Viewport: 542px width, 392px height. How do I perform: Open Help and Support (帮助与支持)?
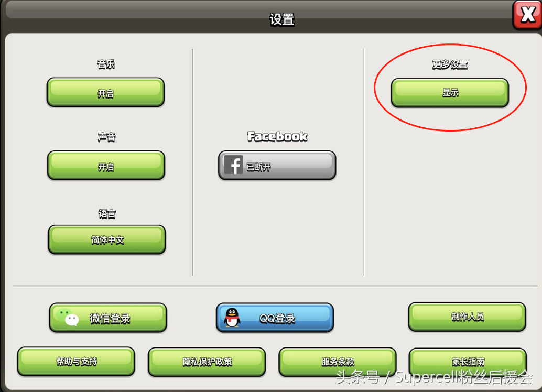point(76,362)
